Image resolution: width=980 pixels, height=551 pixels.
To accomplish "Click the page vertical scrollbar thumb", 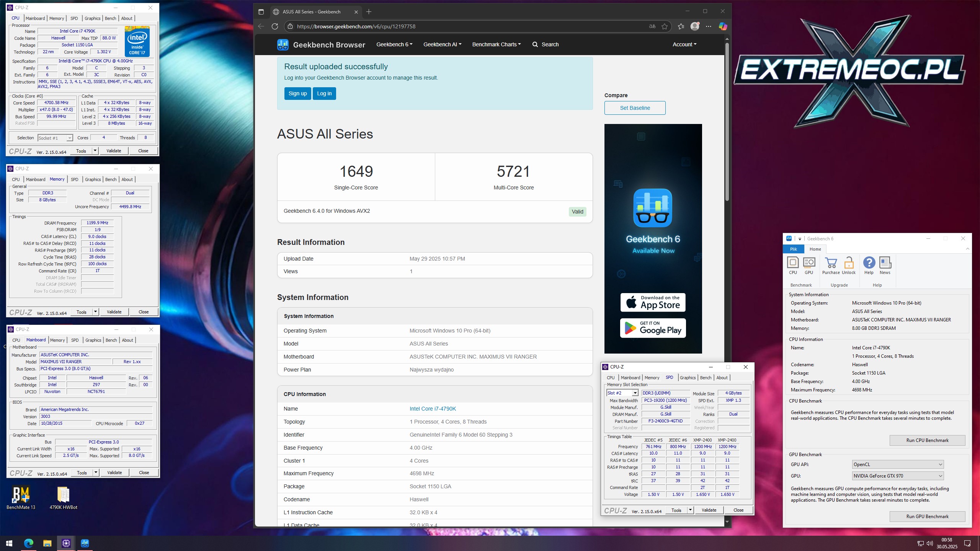I will [727, 122].
